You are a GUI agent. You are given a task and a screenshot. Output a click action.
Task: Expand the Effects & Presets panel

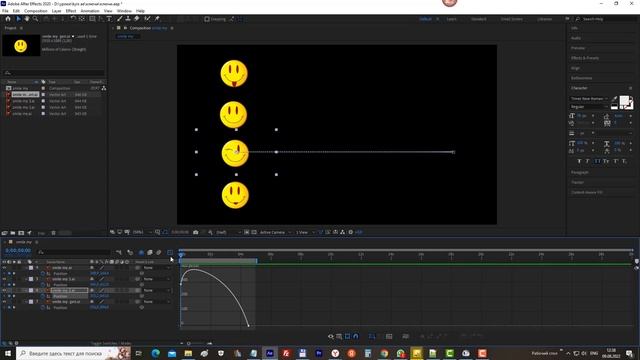(585, 58)
